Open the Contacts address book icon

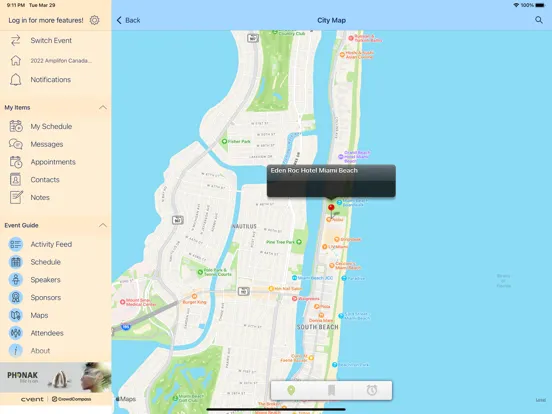point(15,180)
